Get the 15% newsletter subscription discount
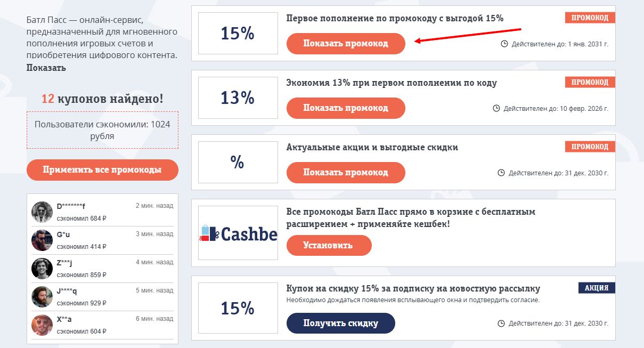 tap(340, 322)
